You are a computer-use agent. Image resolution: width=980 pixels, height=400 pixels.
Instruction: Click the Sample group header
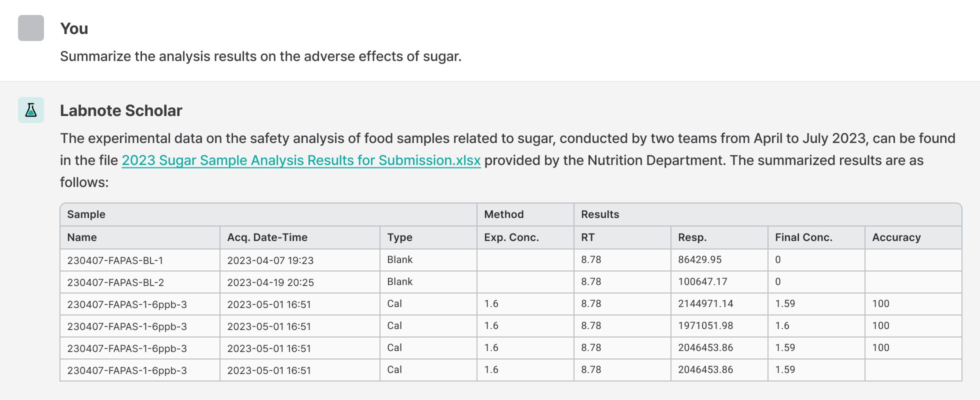click(x=86, y=214)
